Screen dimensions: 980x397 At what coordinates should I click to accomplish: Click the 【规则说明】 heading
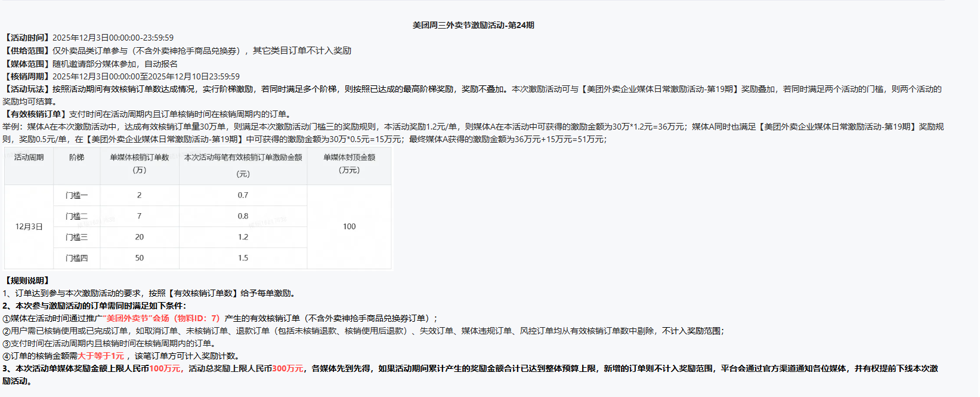(x=27, y=281)
